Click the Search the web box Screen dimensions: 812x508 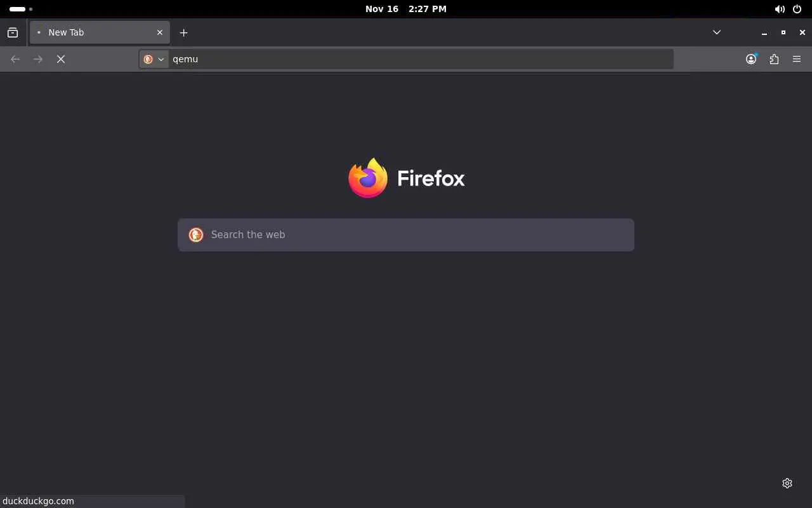[406, 235]
